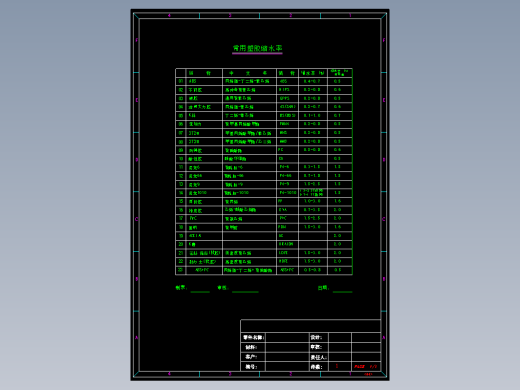Select the EVA code cell in row 16
Viewport: 520px width, 390px height.
pos(287,210)
